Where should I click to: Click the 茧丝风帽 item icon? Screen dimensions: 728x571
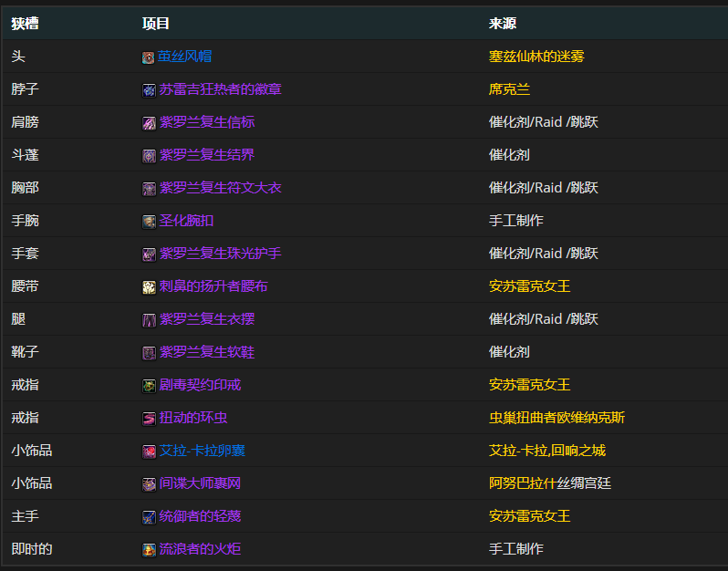pyautogui.click(x=148, y=57)
